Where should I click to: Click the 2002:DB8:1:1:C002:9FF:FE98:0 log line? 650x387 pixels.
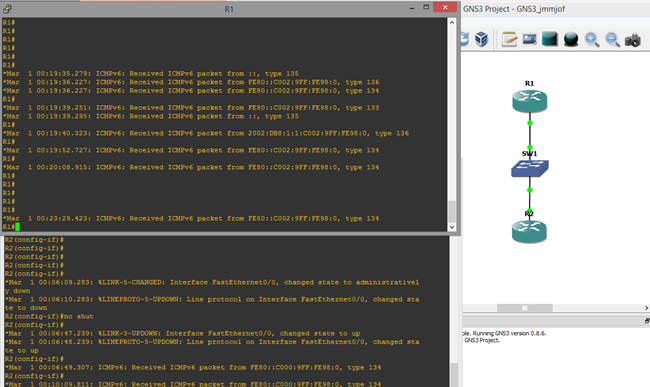[x=206, y=133]
